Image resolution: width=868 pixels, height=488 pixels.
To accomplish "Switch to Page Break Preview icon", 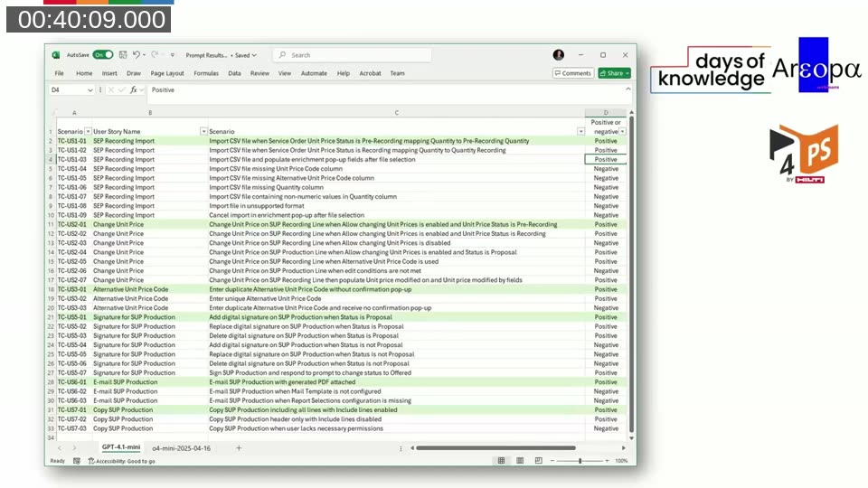I will coord(538,460).
